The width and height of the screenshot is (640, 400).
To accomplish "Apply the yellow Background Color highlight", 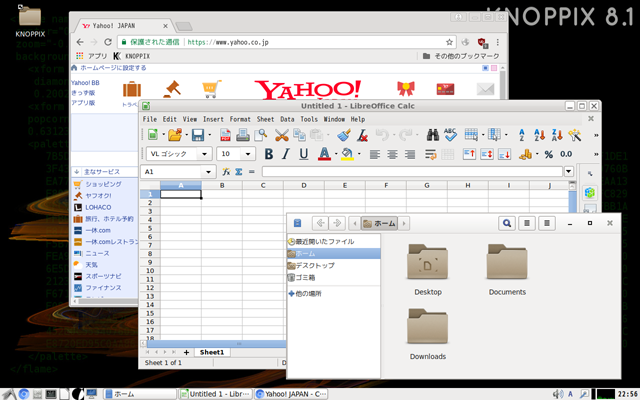I will click(347, 154).
